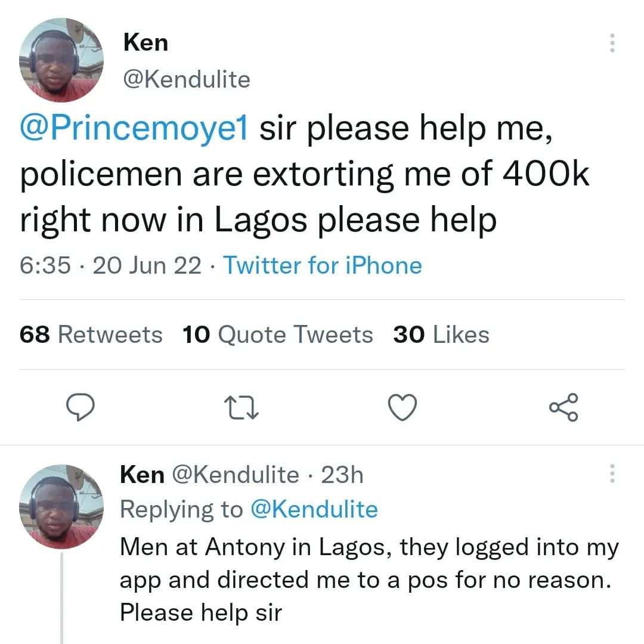This screenshot has height=644, width=644.
Task: Click the Twitter for iPhone source link
Action: pyautogui.click(x=323, y=265)
